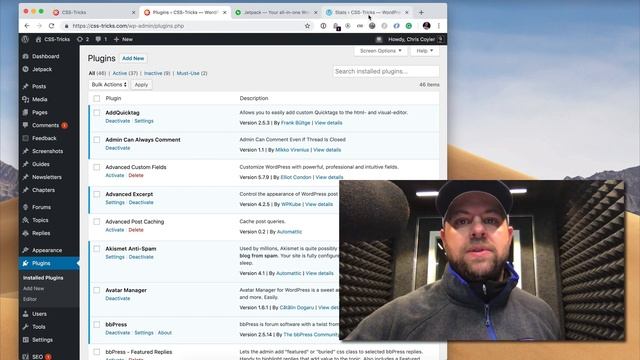Screen dimensions: 640x360
Task: Open Chrome profile avatar
Action: point(427,26)
